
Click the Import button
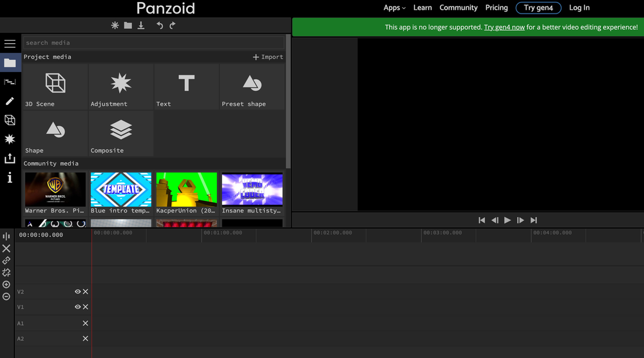(x=268, y=57)
